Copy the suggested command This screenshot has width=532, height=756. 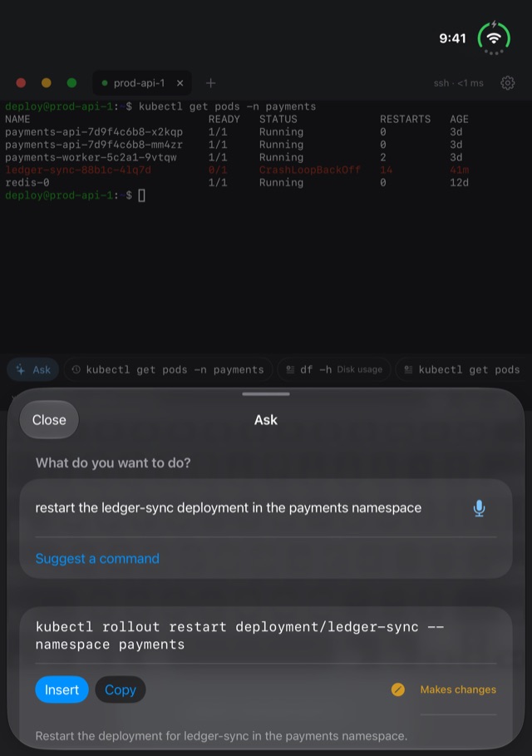(x=121, y=689)
